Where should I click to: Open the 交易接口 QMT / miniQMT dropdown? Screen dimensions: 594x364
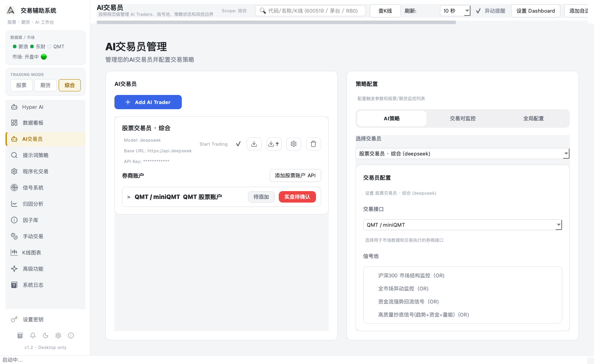463,225
